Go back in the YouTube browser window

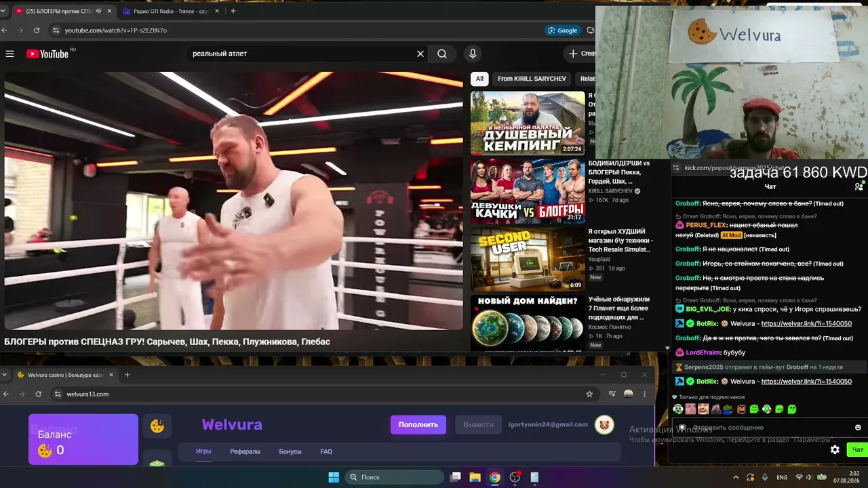click(x=5, y=30)
